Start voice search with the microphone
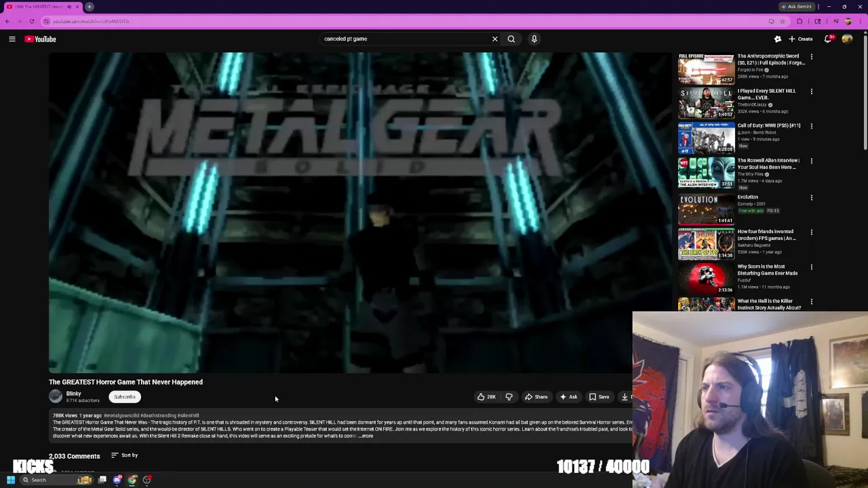Image resolution: width=868 pixels, height=488 pixels. point(534,39)
